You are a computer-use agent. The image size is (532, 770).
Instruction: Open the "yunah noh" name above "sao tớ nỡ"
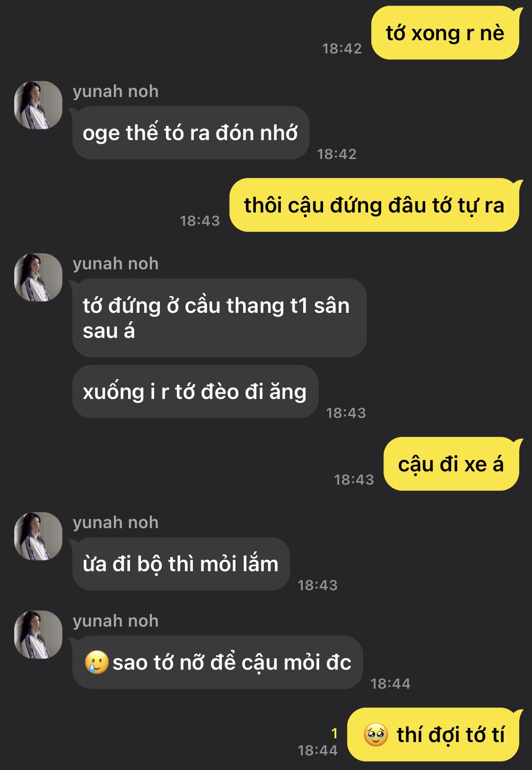click(x=115, y=620)
